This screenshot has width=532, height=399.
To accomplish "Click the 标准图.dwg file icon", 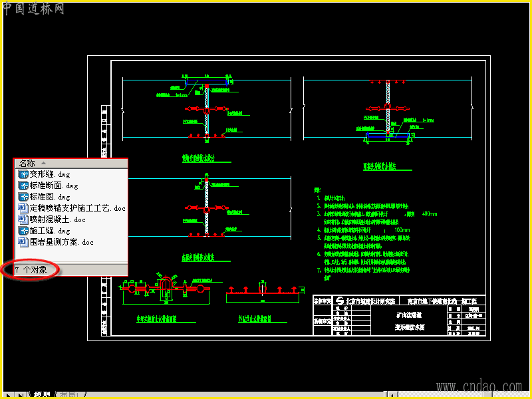I will coord(23,197).
